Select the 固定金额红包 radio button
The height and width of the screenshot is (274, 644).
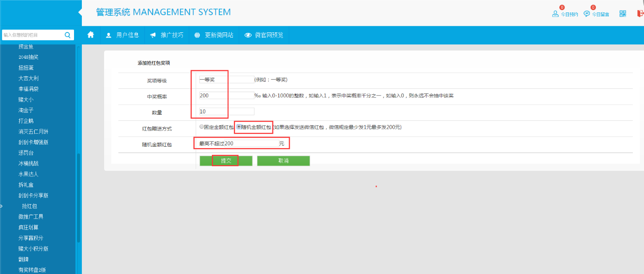(x=201, y=126)
